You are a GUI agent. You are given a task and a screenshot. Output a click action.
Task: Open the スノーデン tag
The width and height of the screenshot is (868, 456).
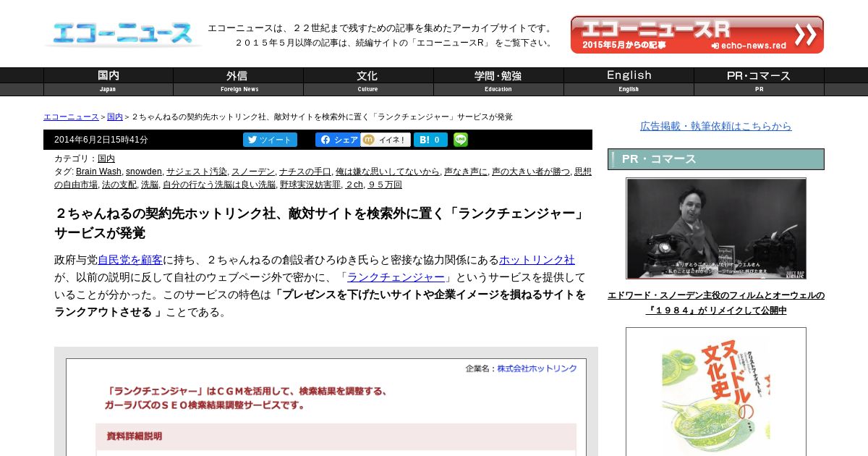[x=253, y=172]
